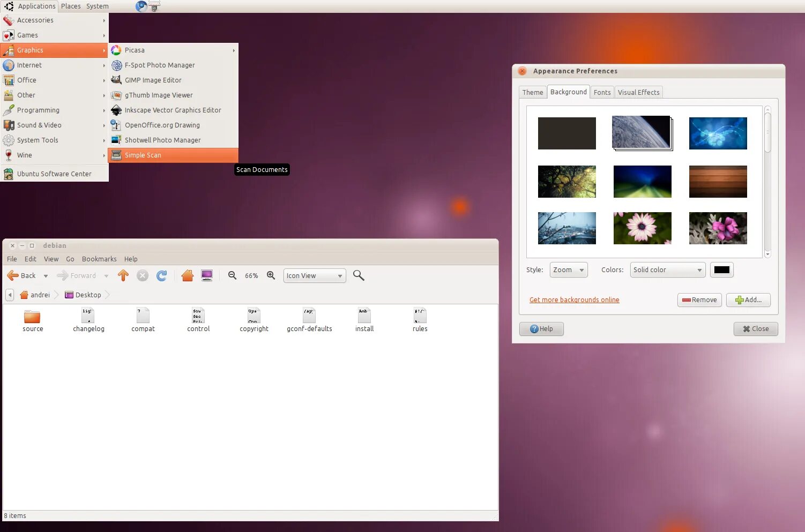Click the Back arrow in file manager
Viewport: 805px width, 532px height.
pos(21,276)
